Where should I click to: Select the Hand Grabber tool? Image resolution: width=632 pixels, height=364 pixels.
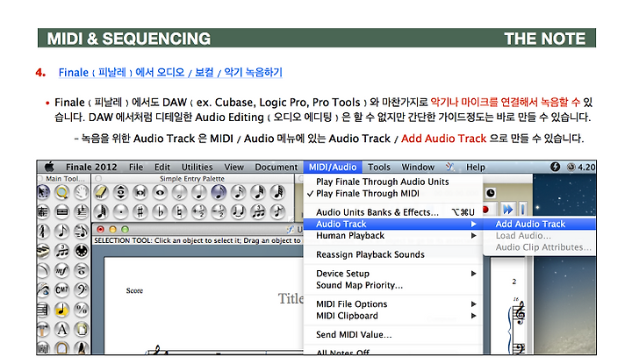pyautogui.click(x=82, y=192)
